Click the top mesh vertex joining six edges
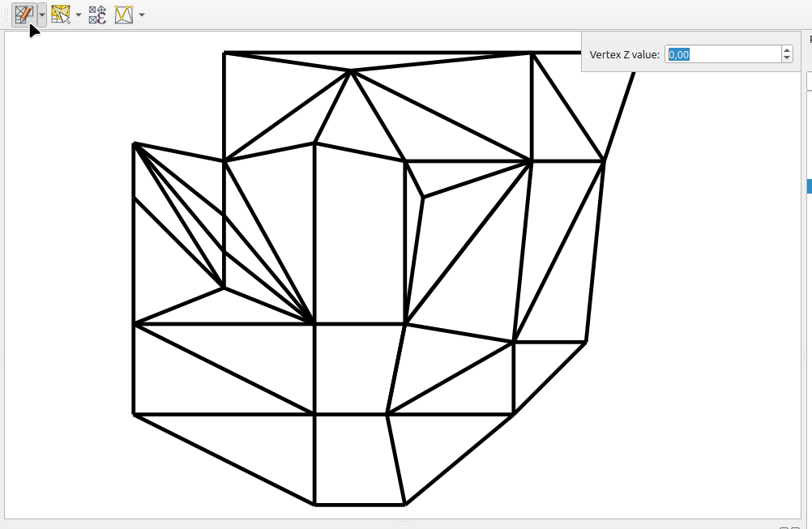 (352, 71)
